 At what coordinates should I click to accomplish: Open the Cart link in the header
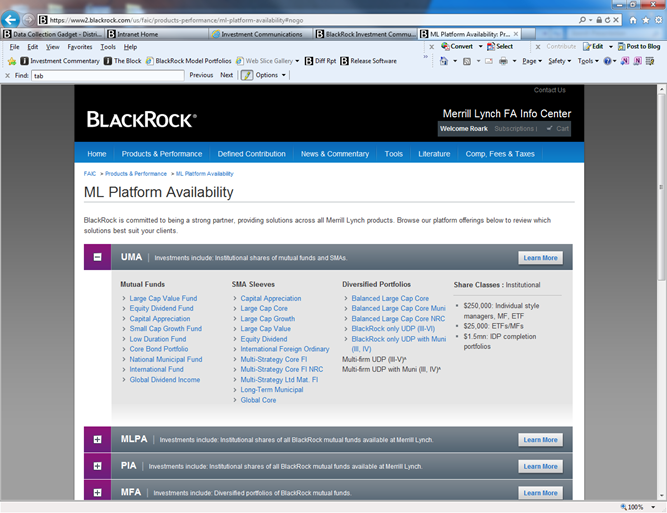pos(558,128)
